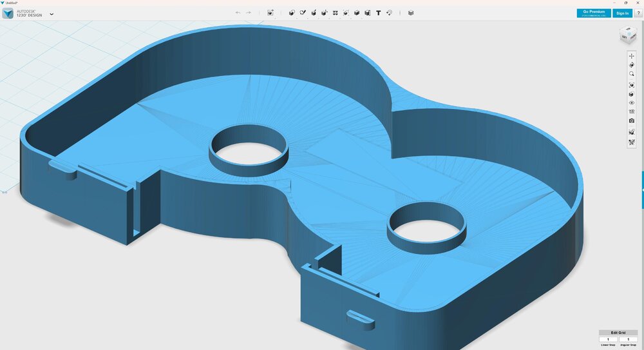
Task: Click the Go Premium button
Action: click(x=594, y=13)
